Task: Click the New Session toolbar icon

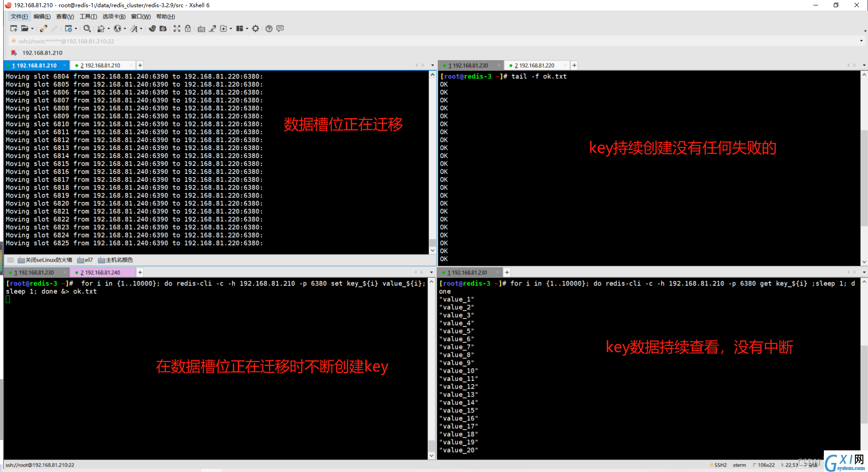Action: (x=14, y=28)
